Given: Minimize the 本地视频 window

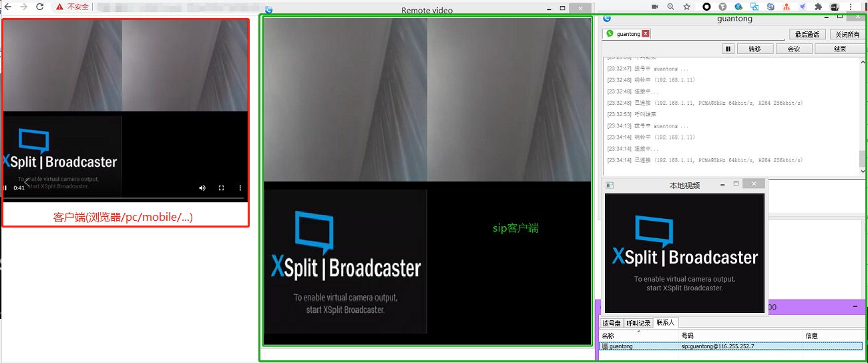Looking at the screenshot, I should pyautogui.click(x=721, y=184).
